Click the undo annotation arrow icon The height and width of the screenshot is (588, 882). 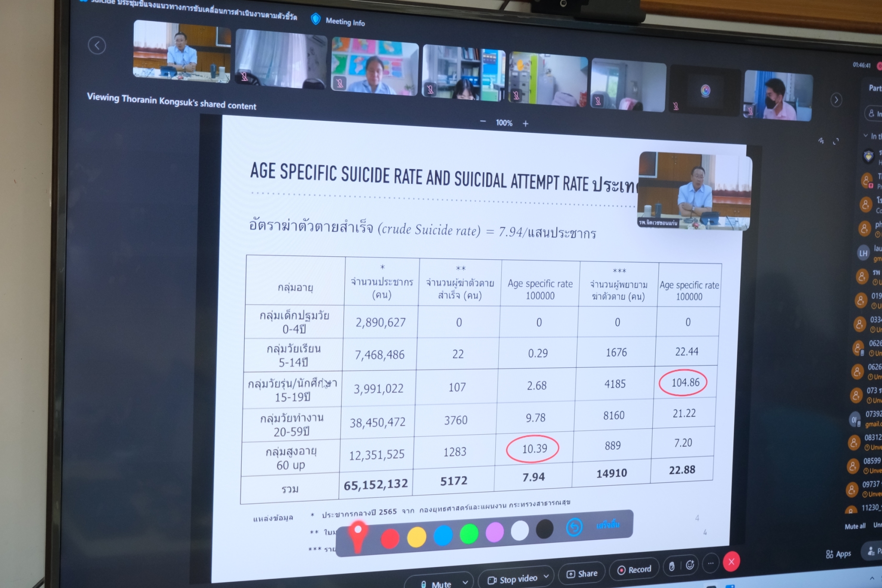[574, 526]
